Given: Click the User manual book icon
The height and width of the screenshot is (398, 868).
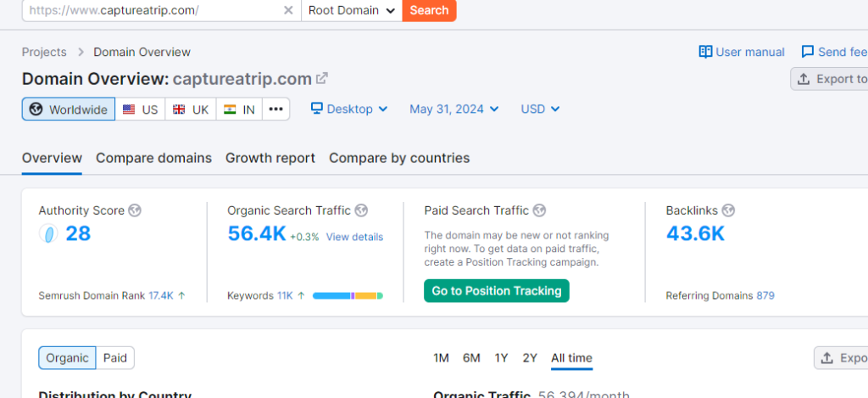Looking at the screenshot, I should tap(705, 52).
